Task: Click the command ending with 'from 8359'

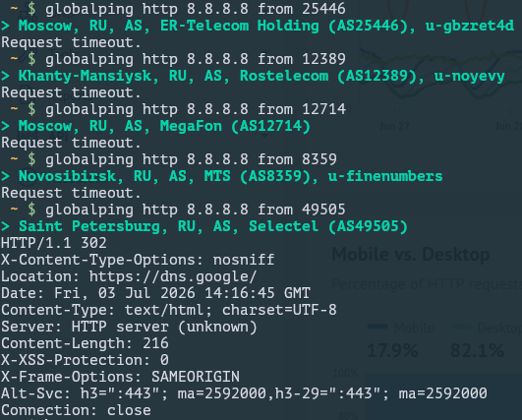Action: coord(191,159)
